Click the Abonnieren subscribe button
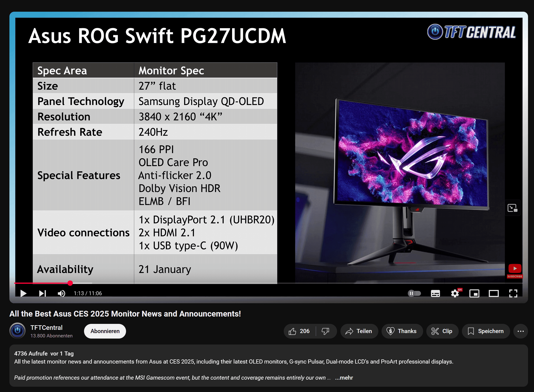The image size is (534, 392). tap(105, 331)
